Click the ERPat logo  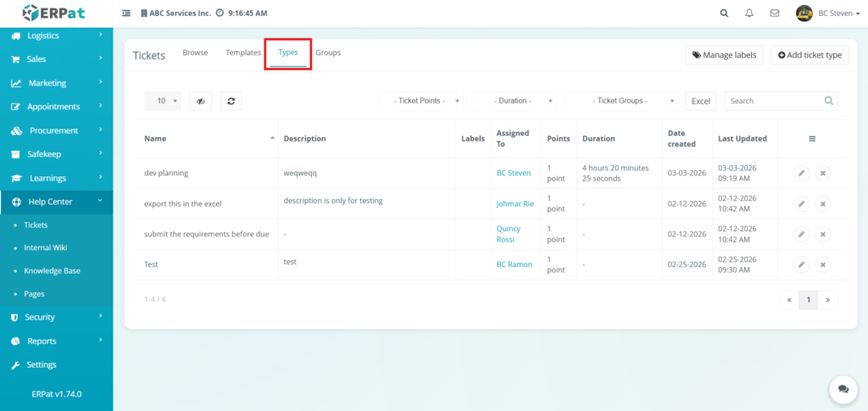tap(54, 12)
